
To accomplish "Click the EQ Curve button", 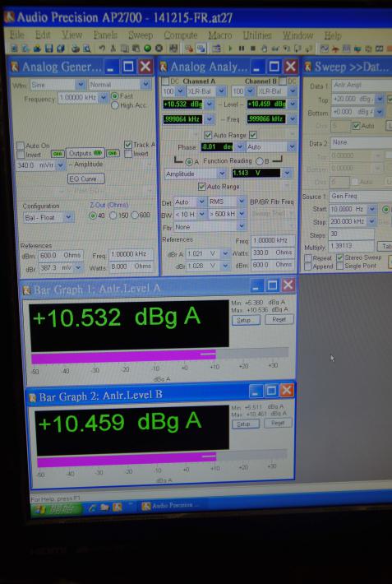I will 86,178.
